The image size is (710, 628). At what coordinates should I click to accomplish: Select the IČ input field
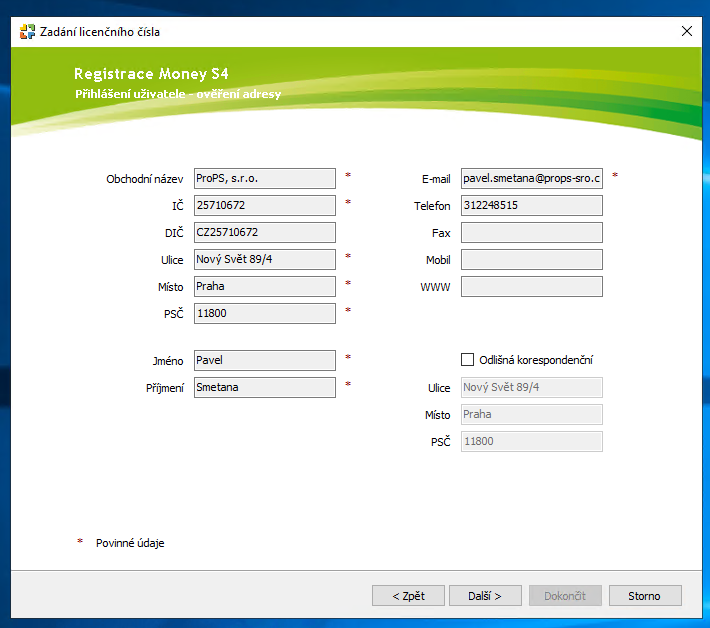click(x=264, y=206)
